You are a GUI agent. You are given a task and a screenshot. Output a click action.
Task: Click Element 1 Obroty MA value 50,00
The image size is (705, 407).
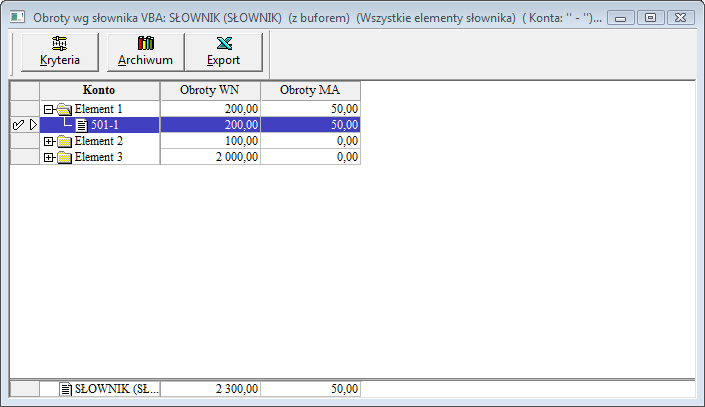coord(344,109)
